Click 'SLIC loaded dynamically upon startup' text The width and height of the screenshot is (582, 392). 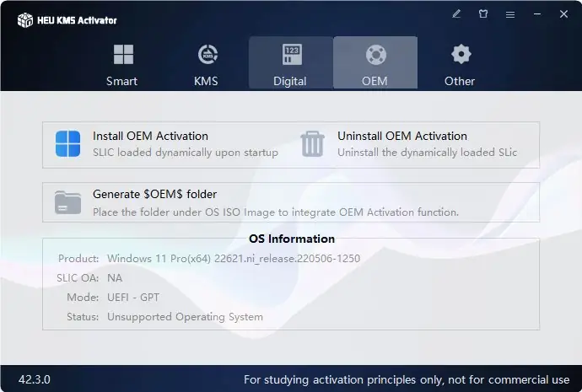pyautogui.click(x=186, y=153)
